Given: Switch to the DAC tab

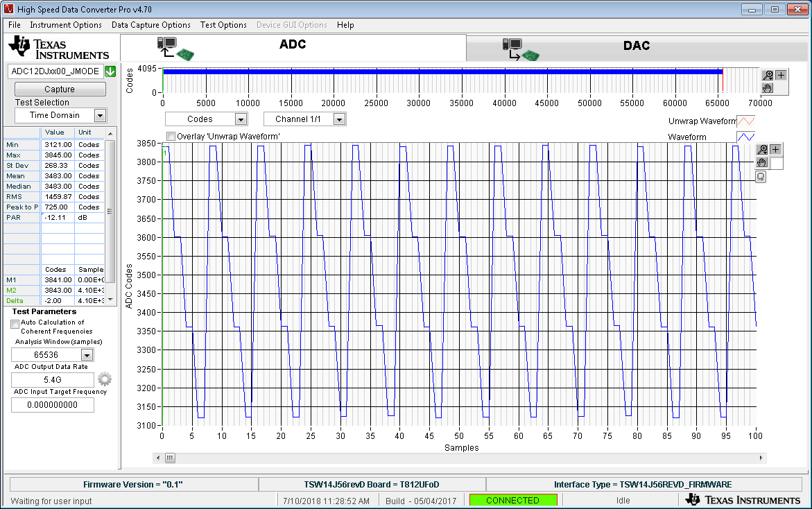Looking at the screenshot, I should (637, 48).
